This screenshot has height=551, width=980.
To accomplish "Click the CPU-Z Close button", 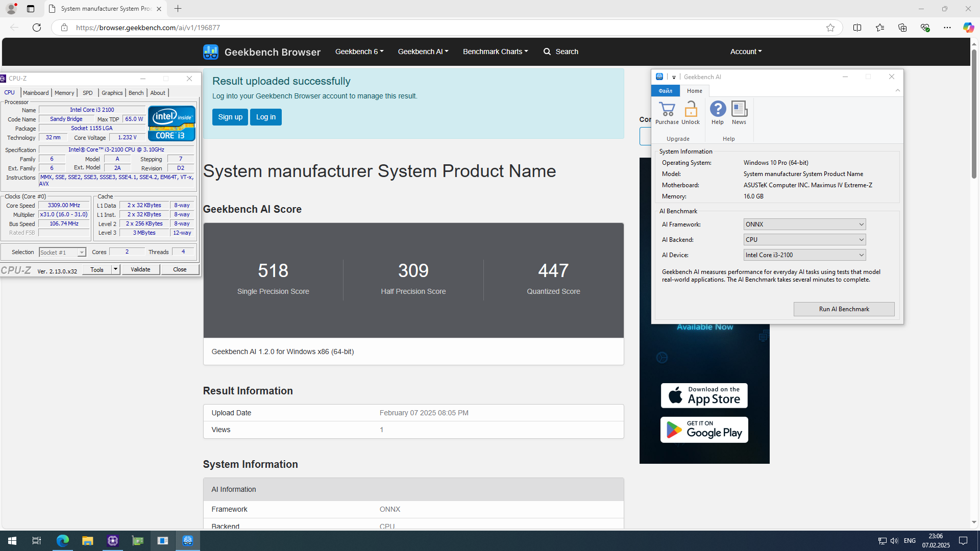I will click(180, 269).
